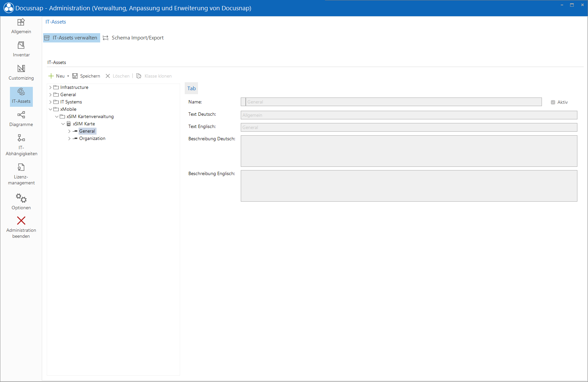
Task: Open IT-Abhängigkeiten section icon
Action: click(x=21, y=138)
